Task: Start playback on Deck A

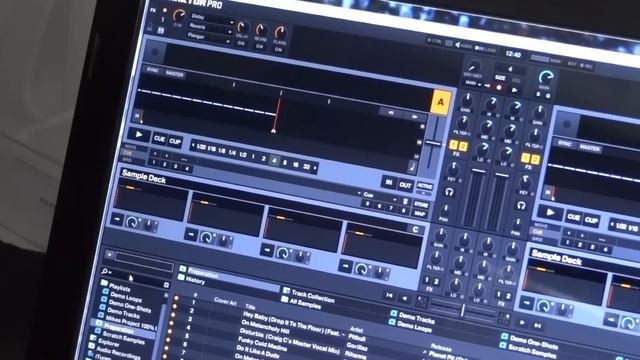Action: click(x=139, y=134)
